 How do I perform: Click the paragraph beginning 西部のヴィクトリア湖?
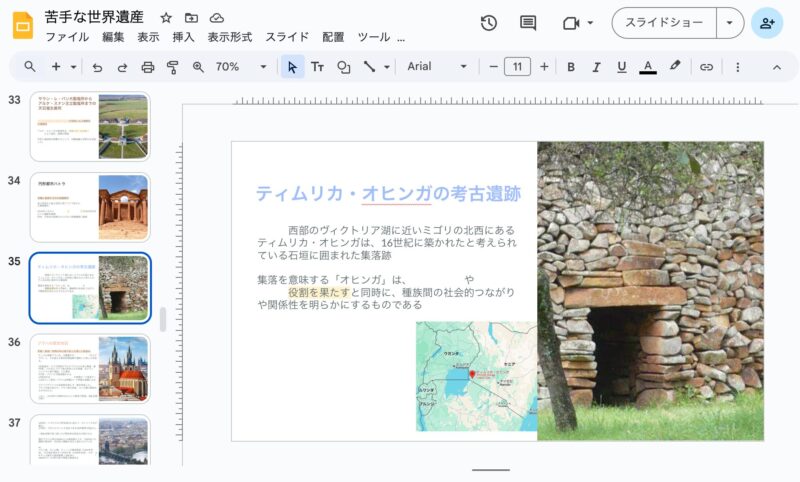386,242
